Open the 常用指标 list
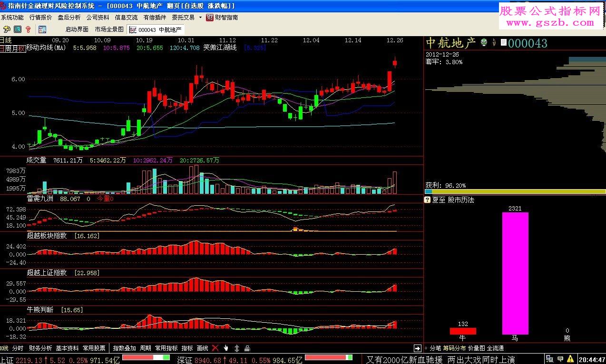Viewport: 606px width, 364px height. 166,348
